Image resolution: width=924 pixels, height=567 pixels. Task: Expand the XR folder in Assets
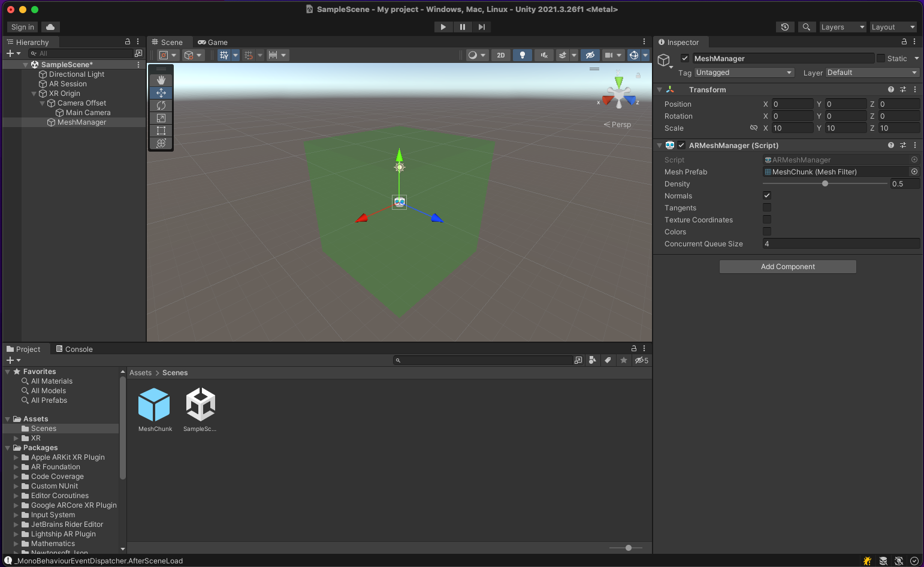click(x=16, y=438)
